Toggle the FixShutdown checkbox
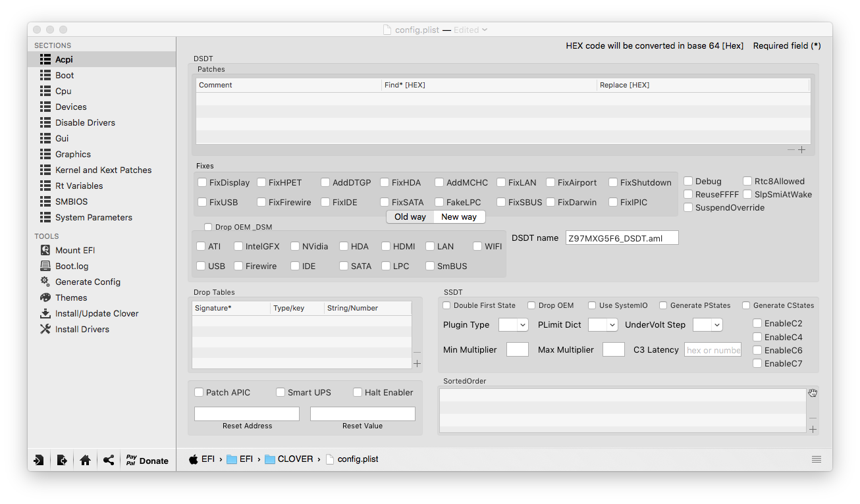The height and width of the screenshot is (504, 860). point(613,182)
